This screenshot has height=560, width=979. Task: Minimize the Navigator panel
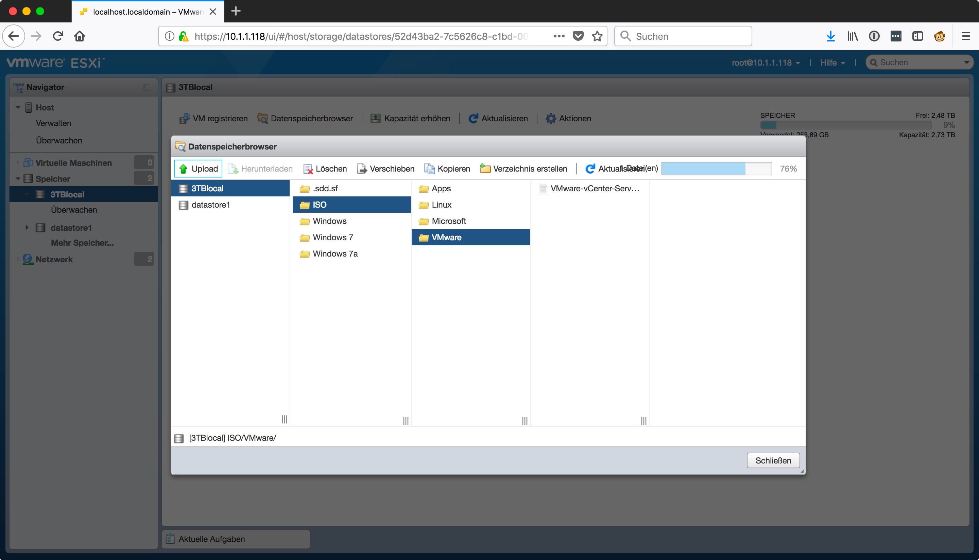[x=147, y=87]
